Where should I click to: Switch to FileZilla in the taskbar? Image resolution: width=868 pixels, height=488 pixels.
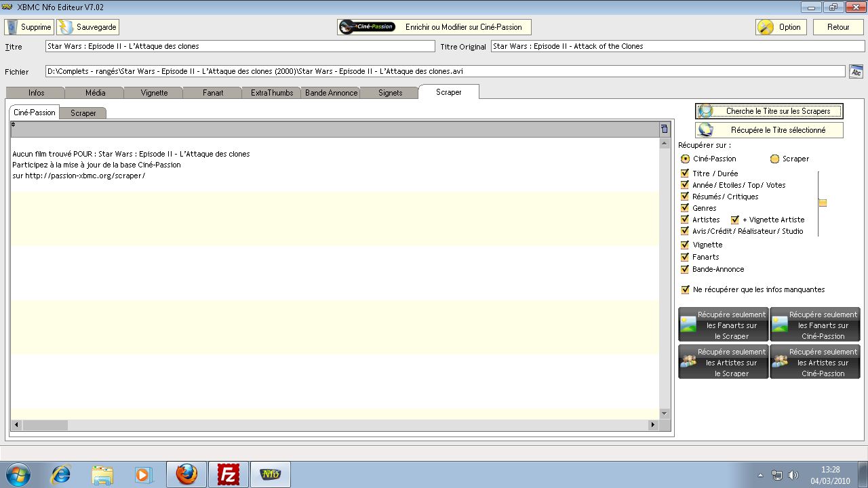click(229, 474)
